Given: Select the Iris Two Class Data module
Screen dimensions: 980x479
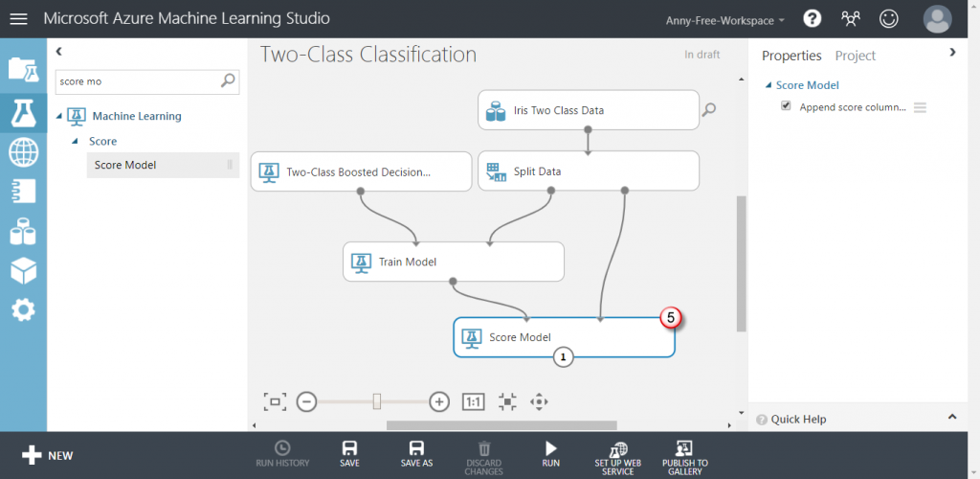Looking at the screenshot, I should (589, 110).
